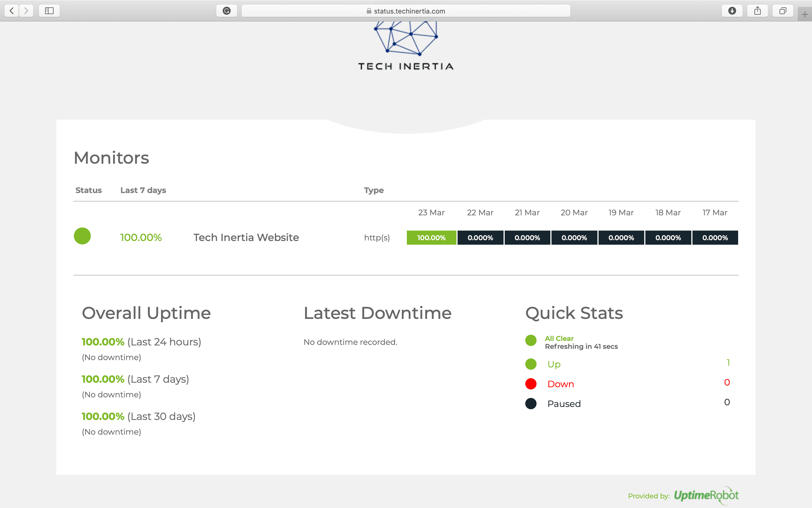The image size is (812, 508).
Task: Click the 21 Mar 0.000% uptime bar
Action: pyautogui.click(x=528, y=238)
